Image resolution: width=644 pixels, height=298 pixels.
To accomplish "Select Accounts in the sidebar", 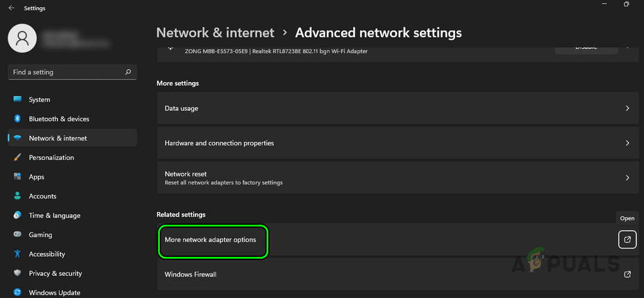I will coord(42,196).
